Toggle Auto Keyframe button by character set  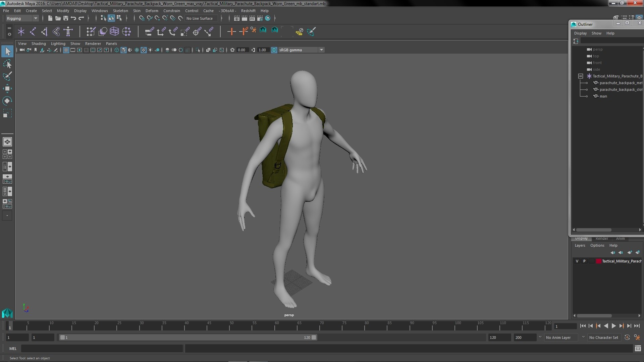pyautogui.click(x=627, y=338)
